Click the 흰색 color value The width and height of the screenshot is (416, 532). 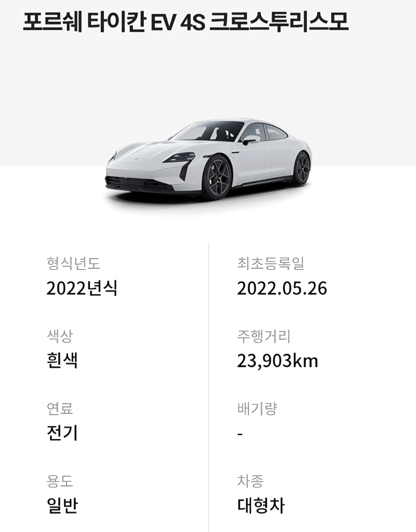point(62,361)
